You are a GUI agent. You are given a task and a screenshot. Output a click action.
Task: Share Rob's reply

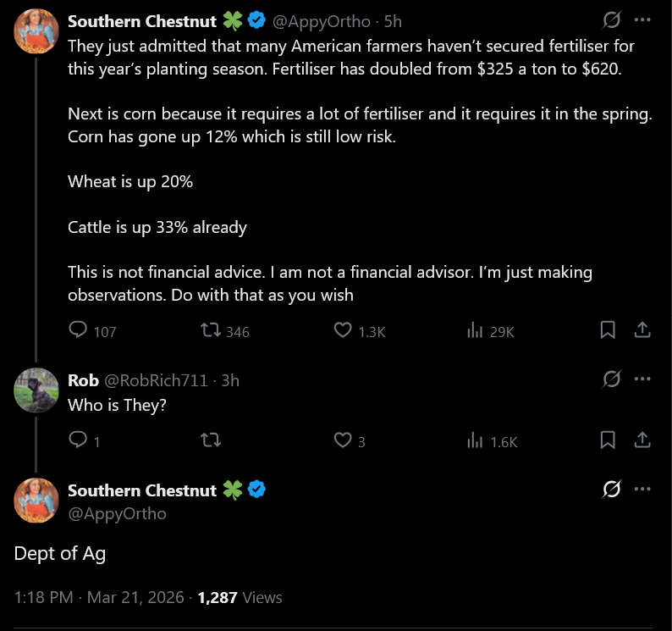coord(642,440)
